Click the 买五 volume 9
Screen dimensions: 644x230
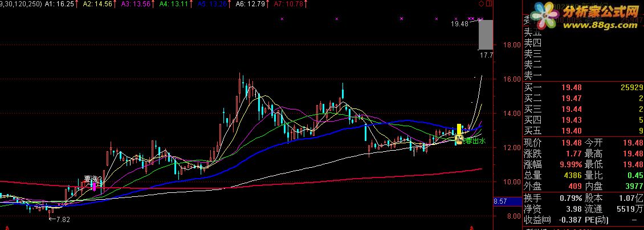click(x=641, y=131)
